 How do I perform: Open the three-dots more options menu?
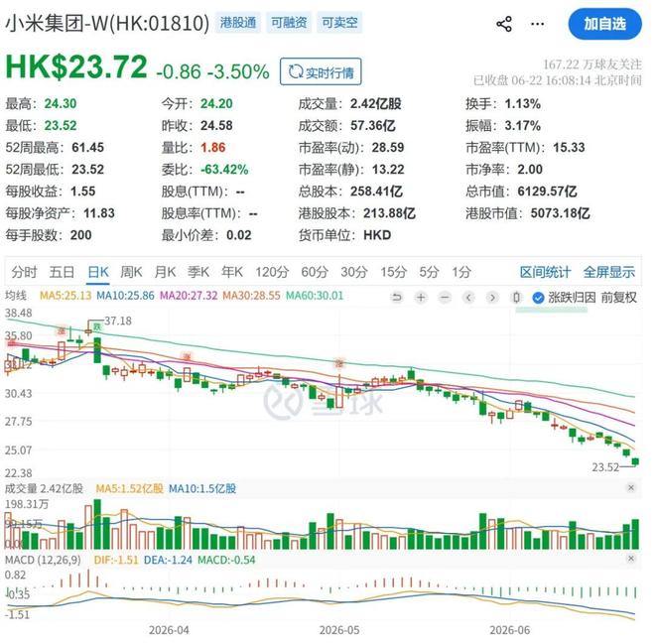point(537,24)
